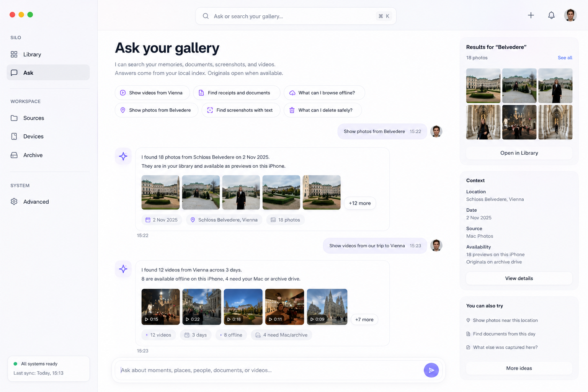Click the 8 offline chip
Screen dimensions: 588x392
point(231,335)
